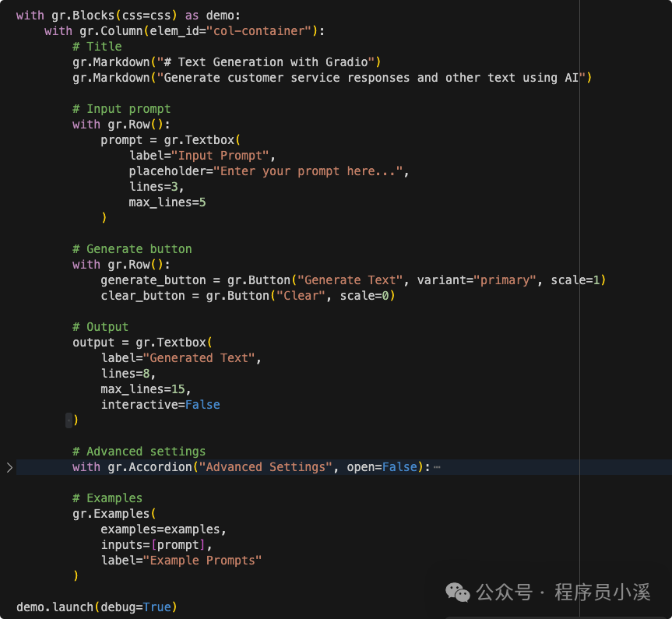Viewport: 672px width, 619px height.
Task: Click the variant="primary" argument
Action: point(477,280)
